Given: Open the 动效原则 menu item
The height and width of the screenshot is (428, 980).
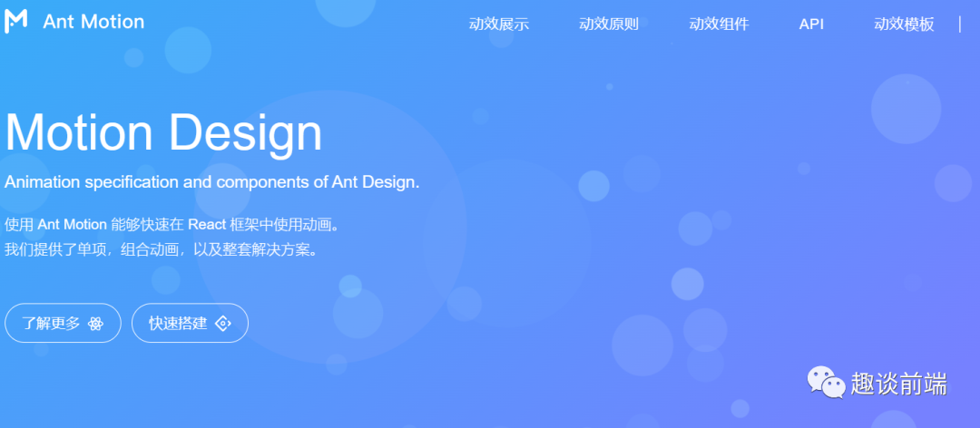Looking at the screenshot, I should coord(609,24).
